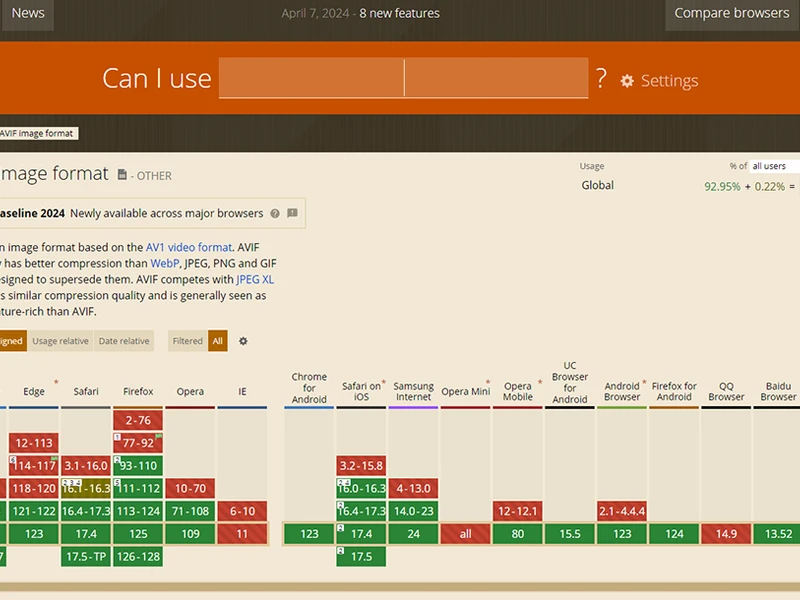800x600 pixels.
Task: Select Firefox 126-128 cell
Action: click(x=138, y=557)
